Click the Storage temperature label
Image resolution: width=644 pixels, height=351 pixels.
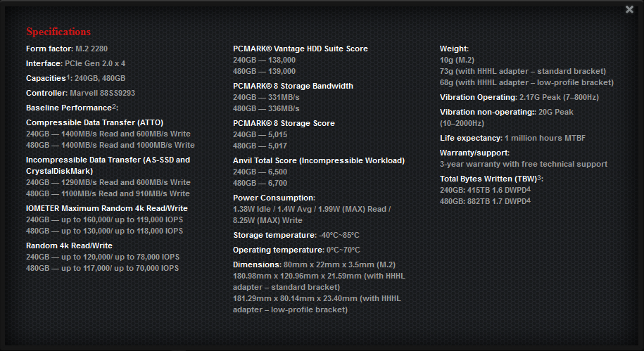click(x=273, y=235)
